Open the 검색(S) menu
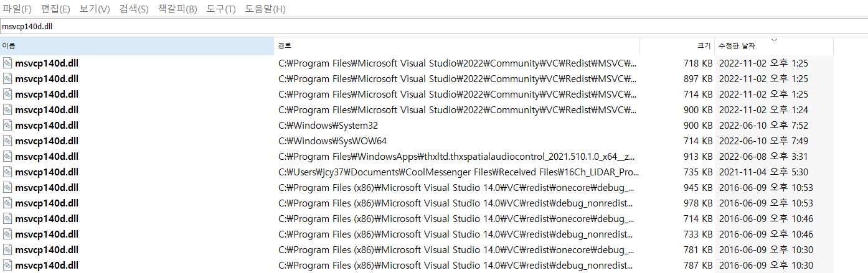 point(134,9)
